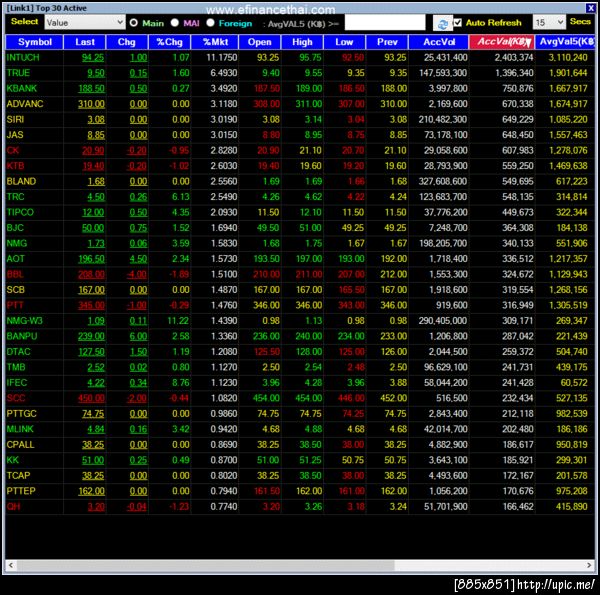Sort by Open column header

click(259, 42)
